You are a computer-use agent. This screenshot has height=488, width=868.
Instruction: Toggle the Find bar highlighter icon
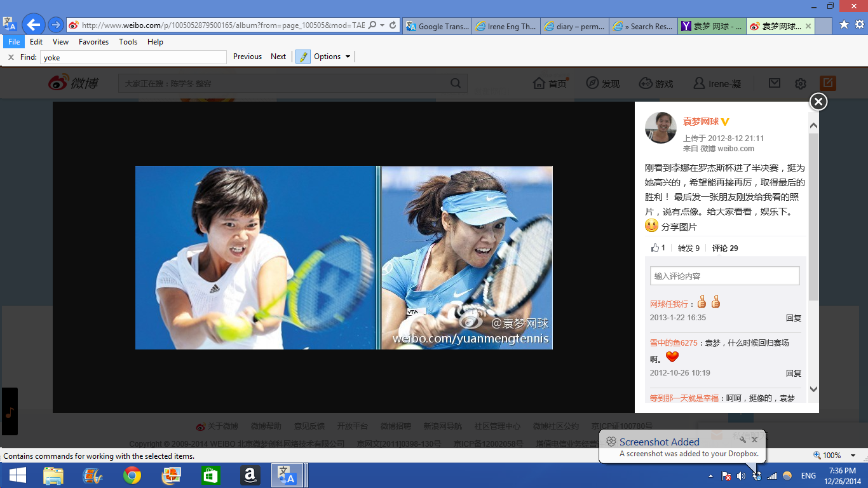pyautogui.click(x=303, y=57)
